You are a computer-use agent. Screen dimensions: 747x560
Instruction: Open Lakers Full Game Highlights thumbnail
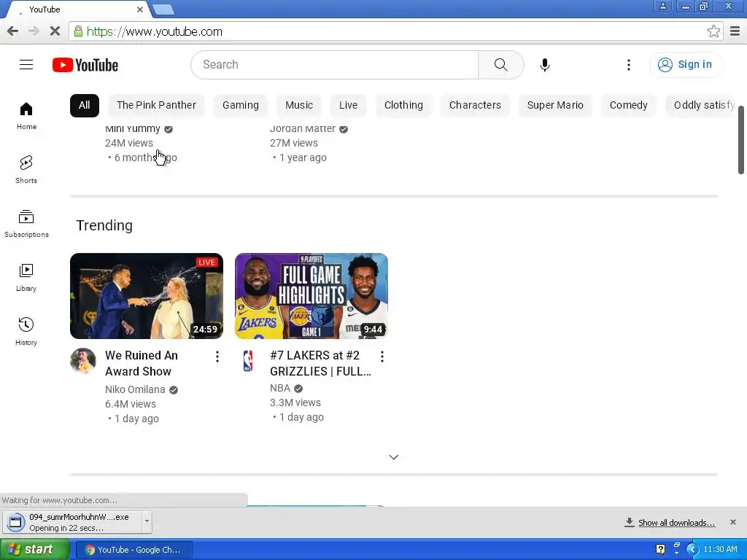coord(311,296)
